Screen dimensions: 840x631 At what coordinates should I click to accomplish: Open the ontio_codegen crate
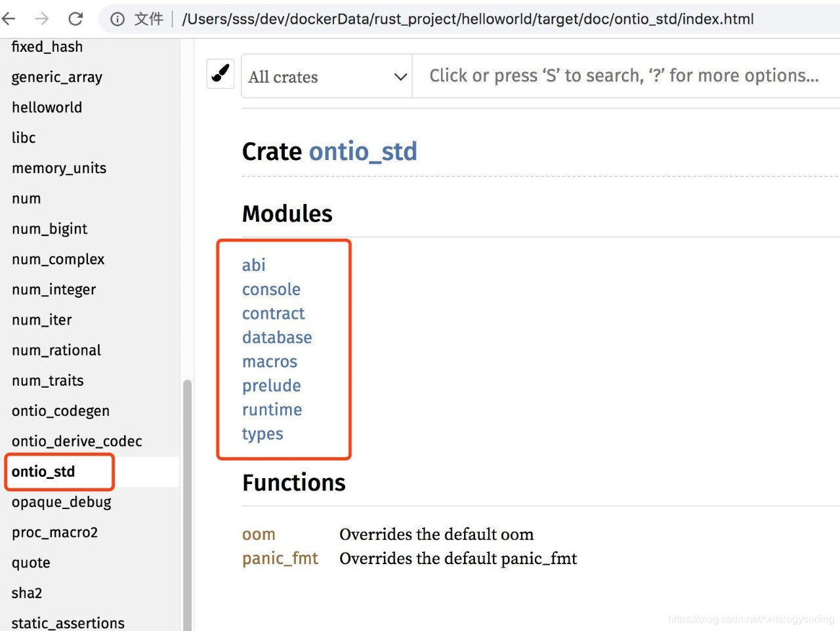tap(61, 411)
